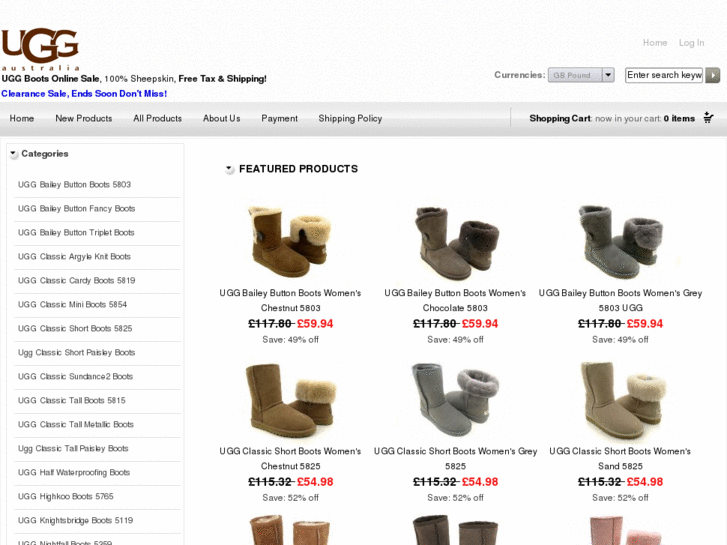Click the Shopping Cart link
The image size is (727, 545).
pos(560,118)
